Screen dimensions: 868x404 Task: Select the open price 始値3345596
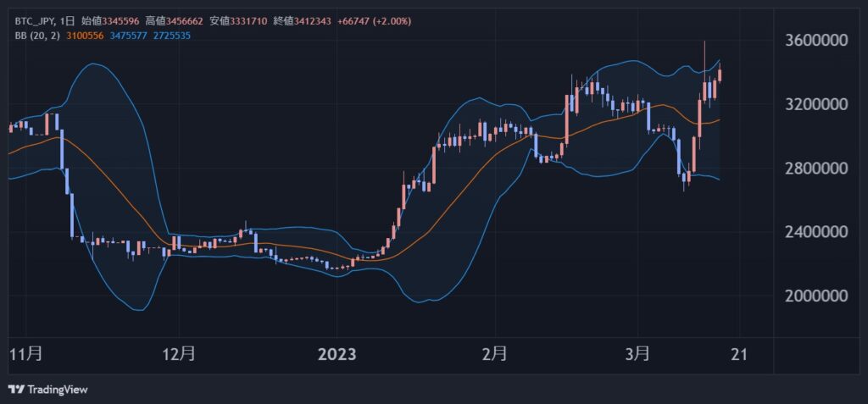(110, 21)
